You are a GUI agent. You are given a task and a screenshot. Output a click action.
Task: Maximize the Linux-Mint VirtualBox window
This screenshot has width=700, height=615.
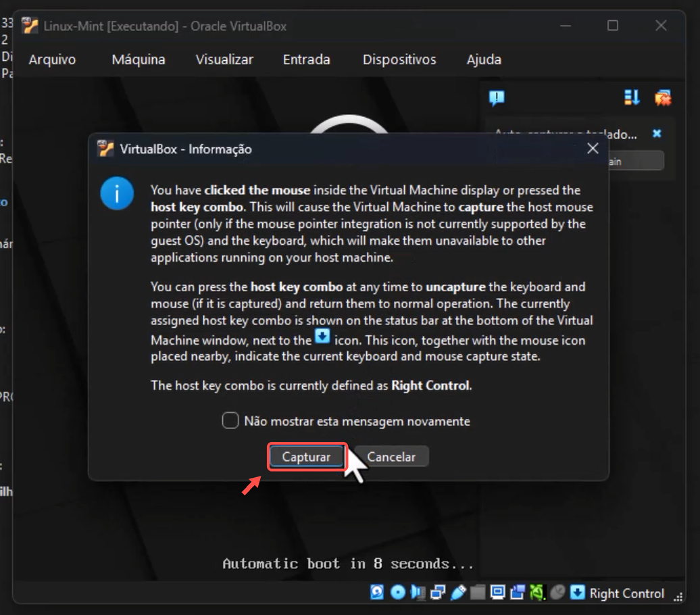pyautogui.click(x=612, y=26)
